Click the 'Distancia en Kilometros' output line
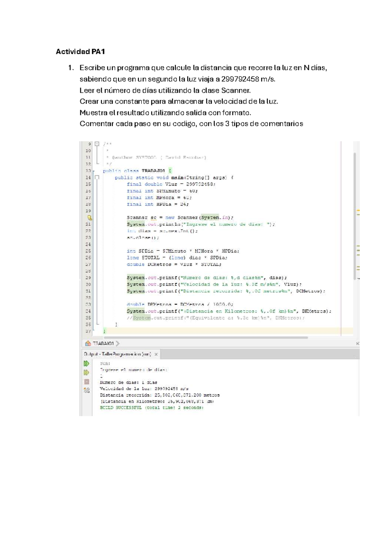Image resolution: width=392 pixels, height=554 pixels. tap(157, 401)
